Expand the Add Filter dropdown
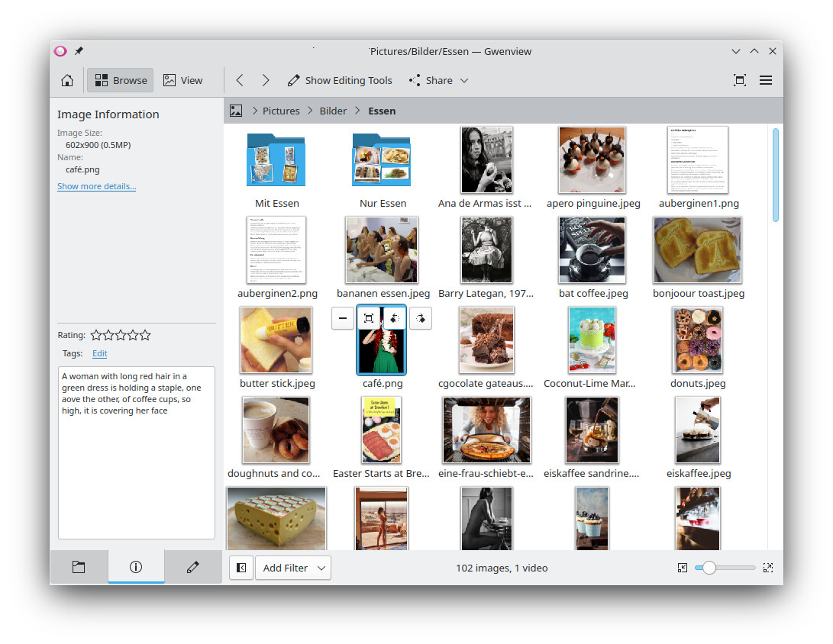Image resolution: width=833 pixels, height=644 pixels. 293,568
